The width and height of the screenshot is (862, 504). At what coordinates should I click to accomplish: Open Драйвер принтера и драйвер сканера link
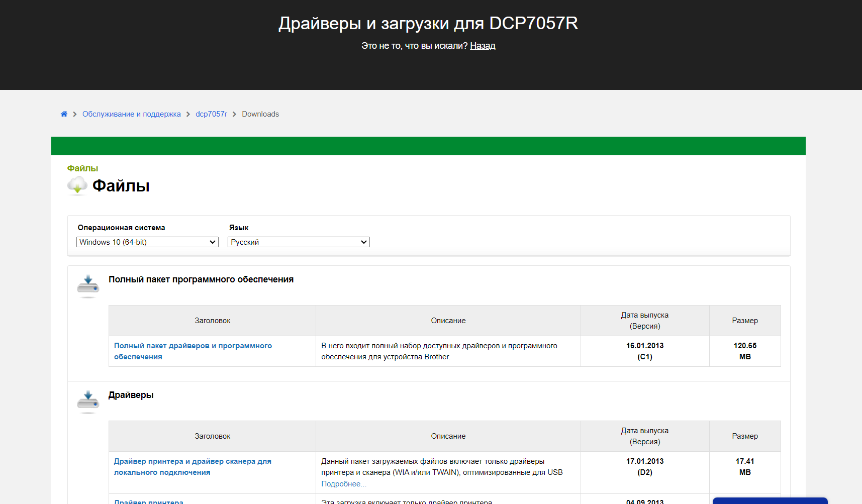pos(193,467)
